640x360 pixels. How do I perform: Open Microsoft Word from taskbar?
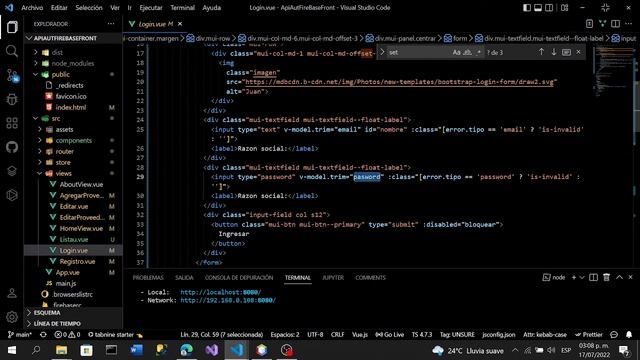(x=136, y=350)
